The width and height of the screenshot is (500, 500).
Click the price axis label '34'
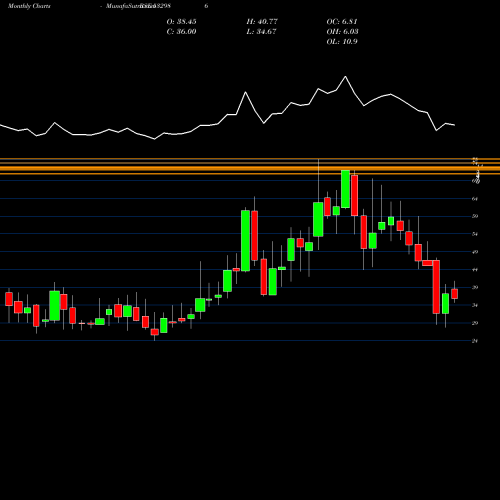coord(475,305)
